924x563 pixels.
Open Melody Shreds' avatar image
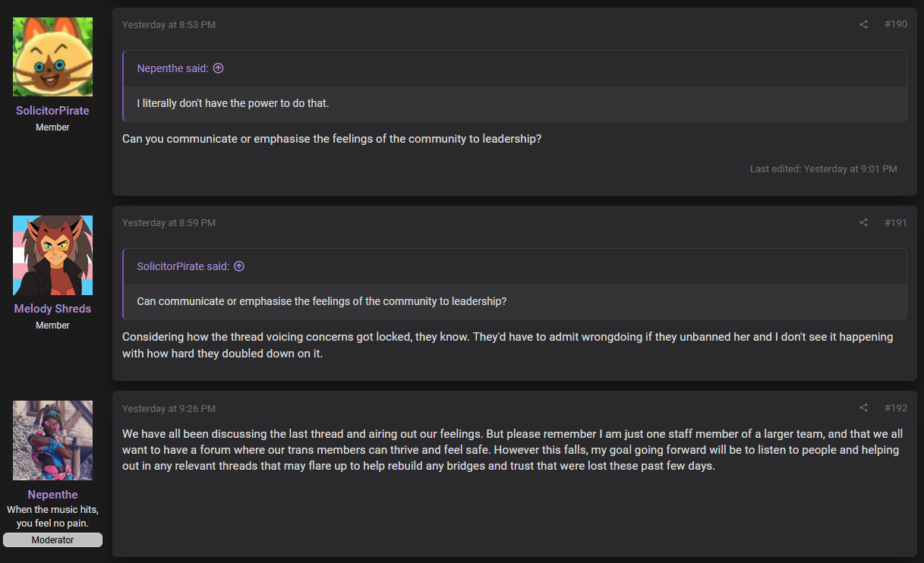point(52,255)
